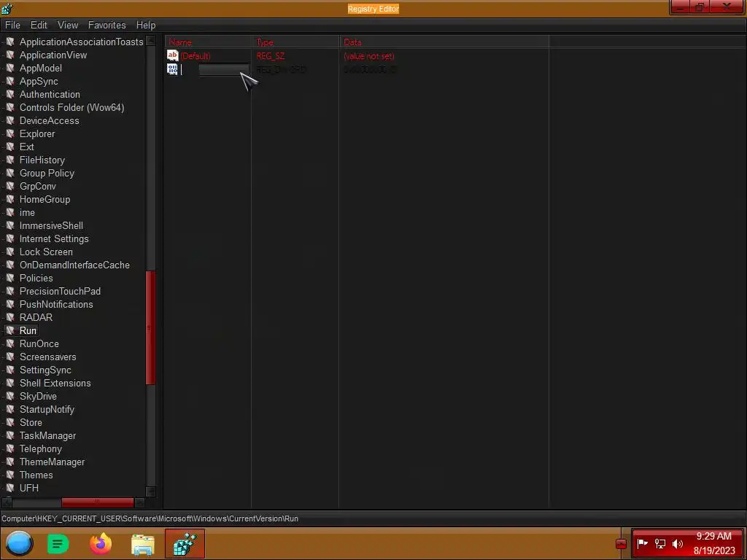Screen dimensions: 747x560
Task: Select the TaskManager key
Action: pos(47,436)
